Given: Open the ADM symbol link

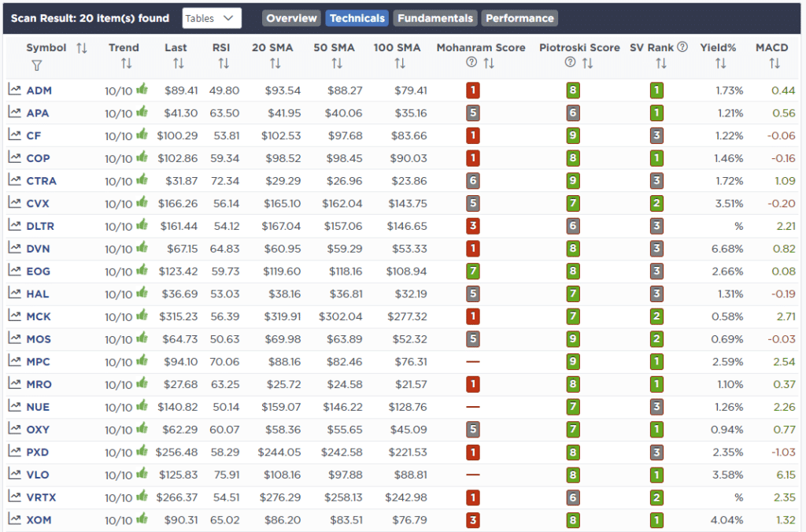Looking at the screenshot, I should tap(39, 91).
